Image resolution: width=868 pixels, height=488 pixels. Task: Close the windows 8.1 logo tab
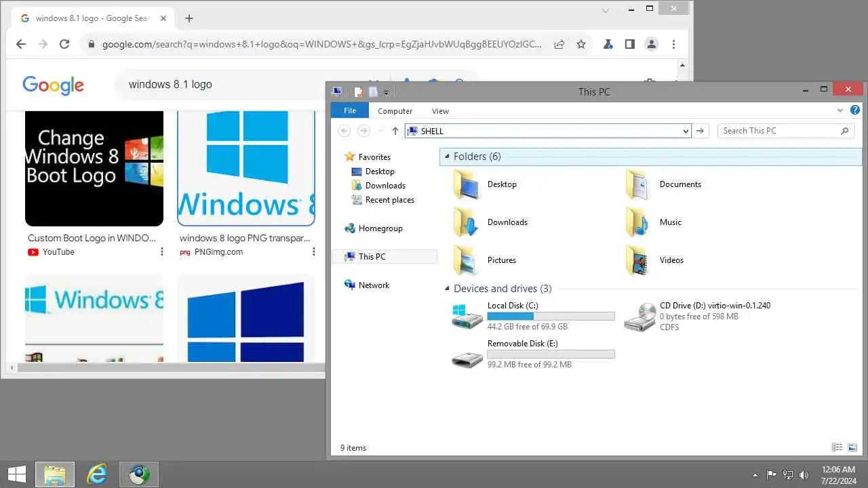[162, 18]
